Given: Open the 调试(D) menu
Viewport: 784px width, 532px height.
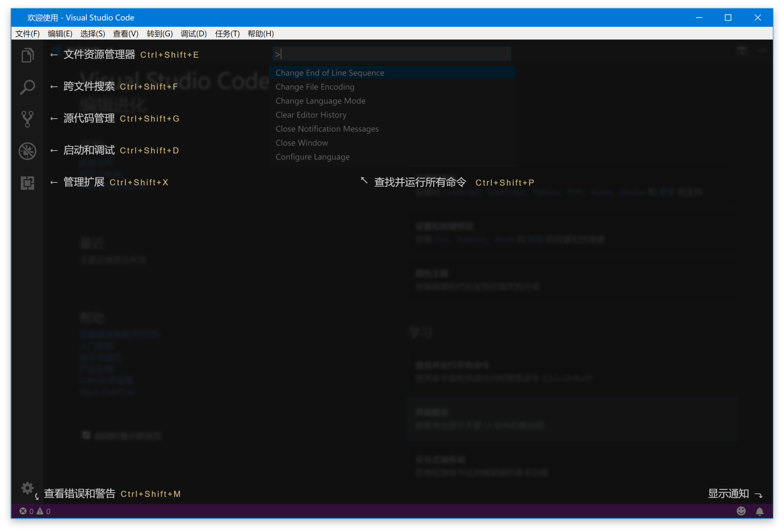Looking at the screenshot, I should 194,34.
